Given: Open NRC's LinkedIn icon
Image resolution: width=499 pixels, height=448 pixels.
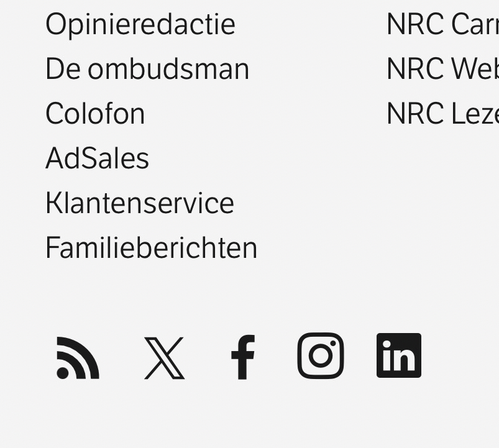Looking at the screenshot, I should click(399, 355).
